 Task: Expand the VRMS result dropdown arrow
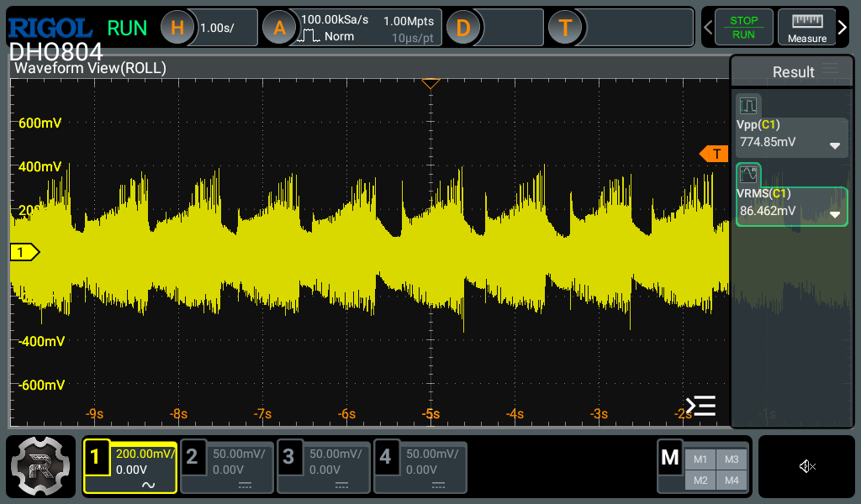[x=835, y=214]
